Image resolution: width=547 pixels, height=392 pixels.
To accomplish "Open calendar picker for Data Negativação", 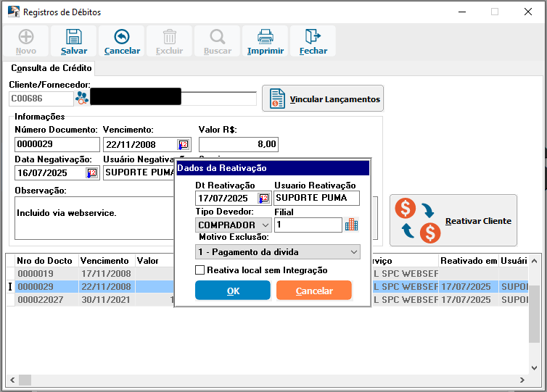I will click(x=92, y=173).
